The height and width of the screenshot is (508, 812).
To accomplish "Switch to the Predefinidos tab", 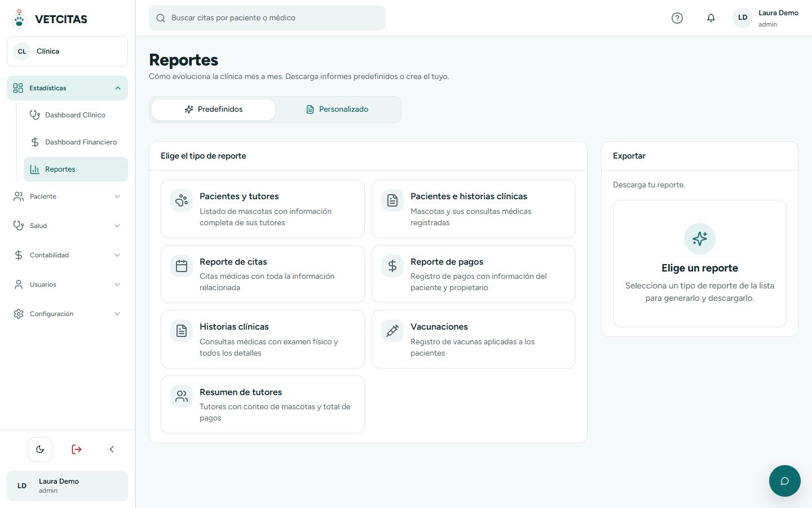I will click(214, 110).
